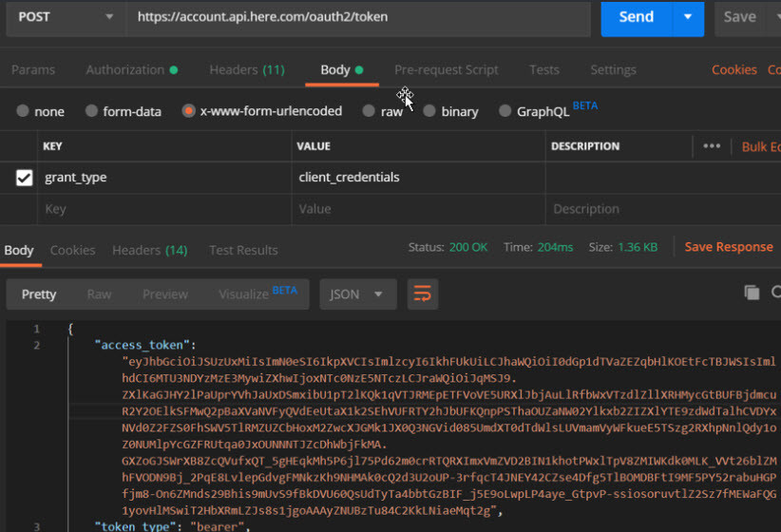Click the empty Key field
The height and width of the screenshot is (532, 781).
(164, 209)
